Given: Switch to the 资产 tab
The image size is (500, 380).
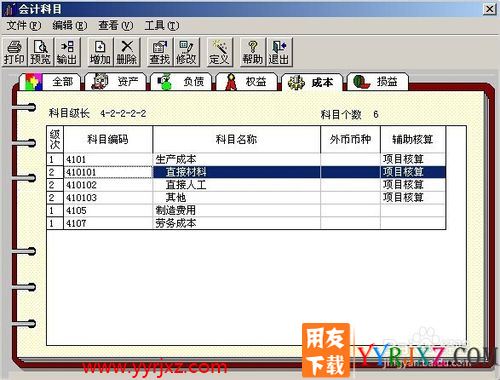Looking at the screenshot, I should (x=115, y=82).
